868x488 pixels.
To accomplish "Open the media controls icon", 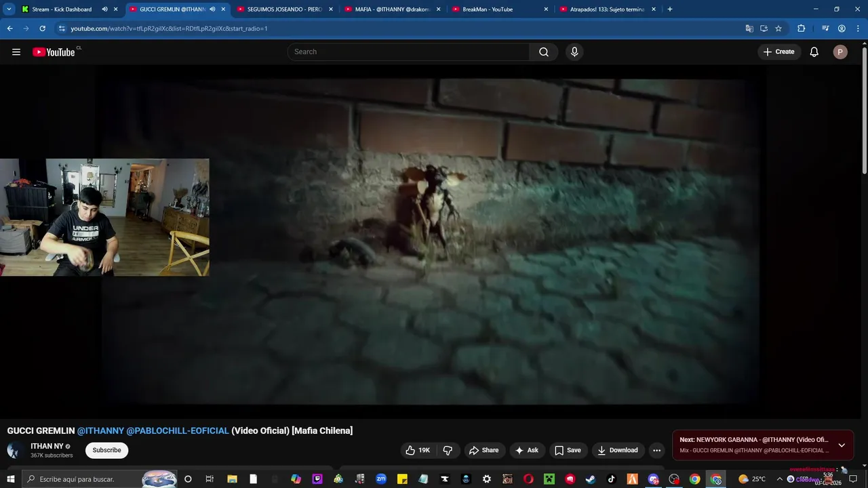I will pyautogui.click(x=825, y=28).
